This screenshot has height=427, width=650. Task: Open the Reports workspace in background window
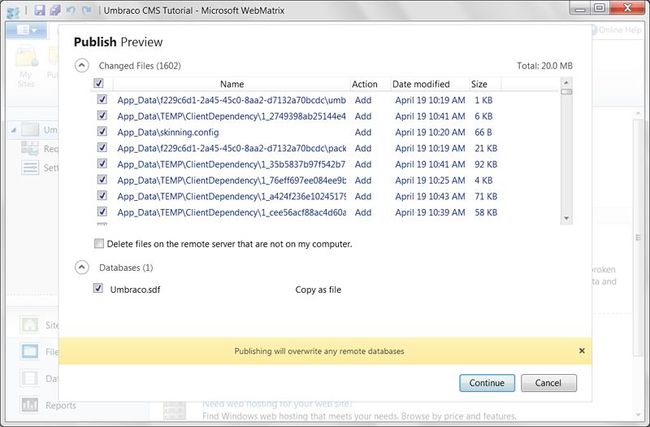click(x=61, y=405)
